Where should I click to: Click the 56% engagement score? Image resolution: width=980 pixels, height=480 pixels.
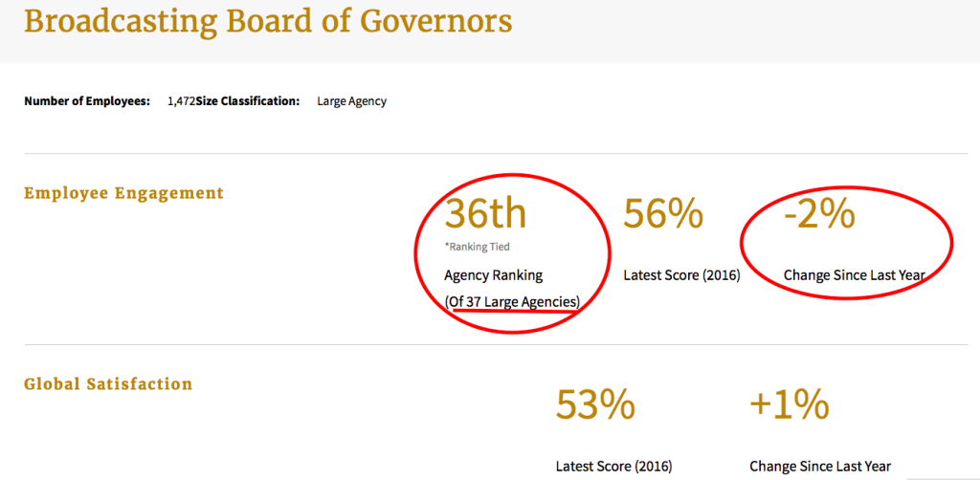[663, 213]
